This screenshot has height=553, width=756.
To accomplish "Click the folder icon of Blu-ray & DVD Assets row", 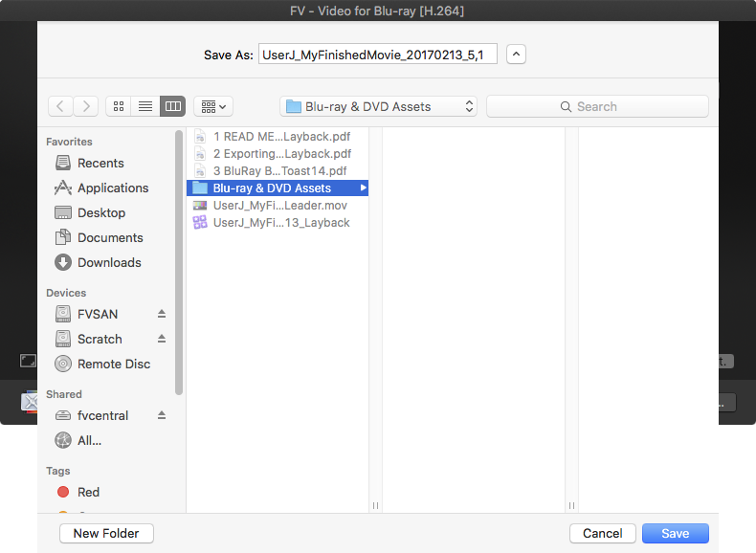I will click(x=200, y=188).
